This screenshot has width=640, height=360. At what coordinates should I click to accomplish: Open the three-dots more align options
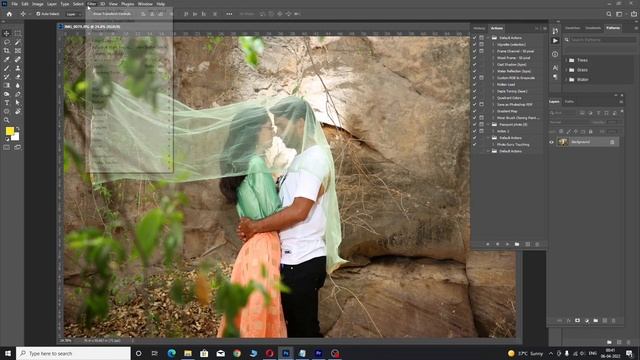(x=229, y=14)
